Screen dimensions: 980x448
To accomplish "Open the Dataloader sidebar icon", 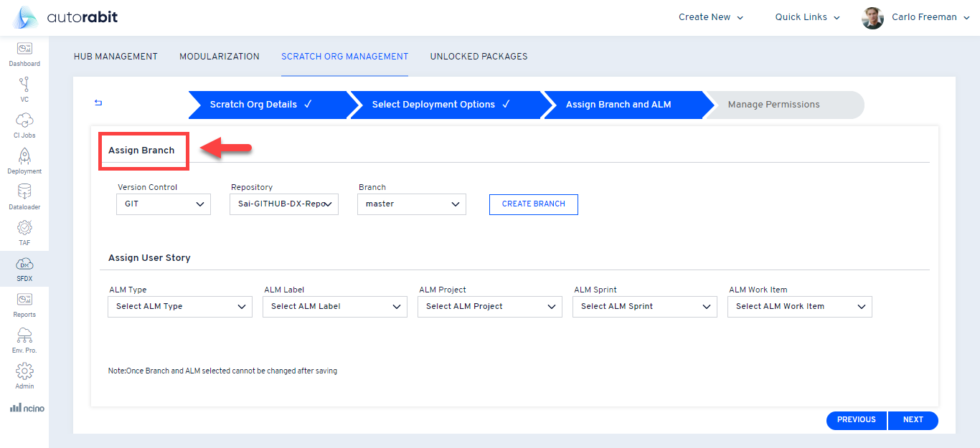I will tap(24, 193).
